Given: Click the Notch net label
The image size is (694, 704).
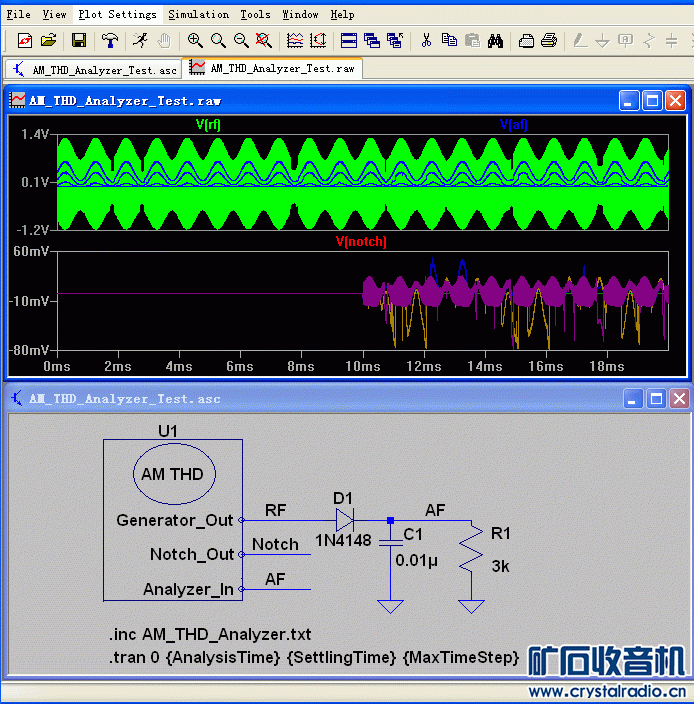Looking at the screenshot, I should tap(275, 544).
